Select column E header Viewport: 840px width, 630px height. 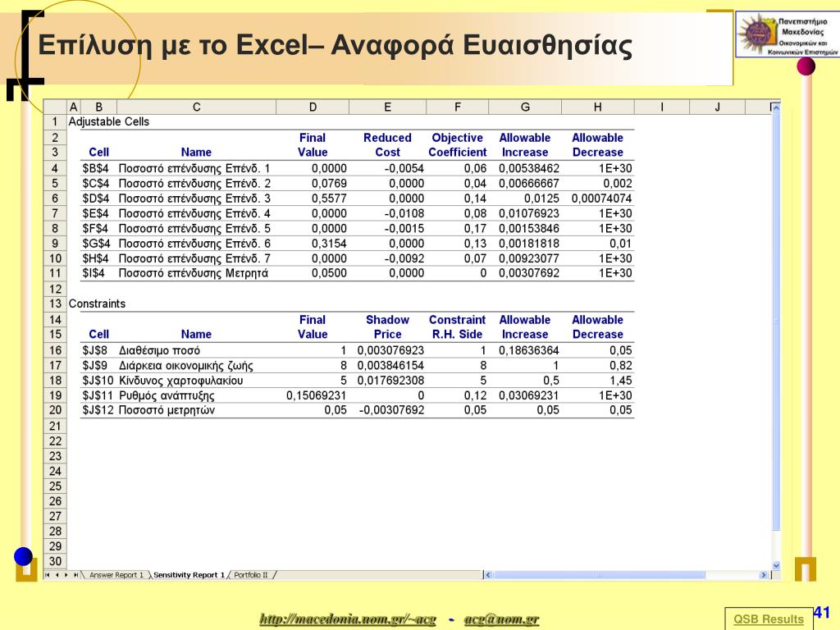click(x=387, y=107)
